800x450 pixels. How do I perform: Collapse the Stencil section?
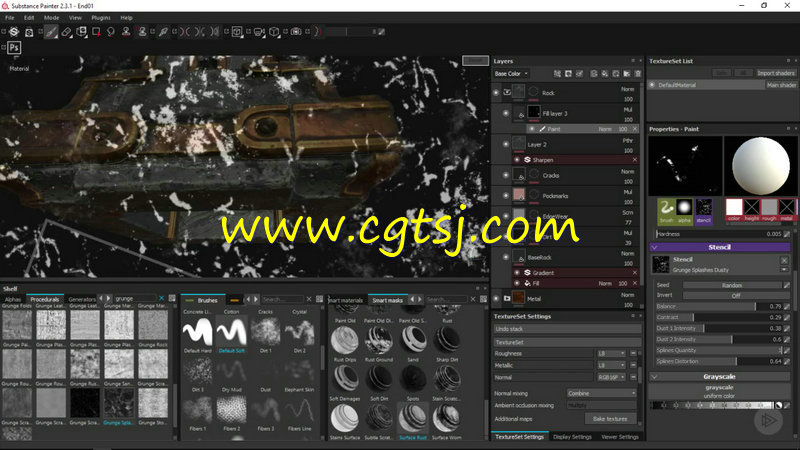pyautogui.click(x=655, y=247)
